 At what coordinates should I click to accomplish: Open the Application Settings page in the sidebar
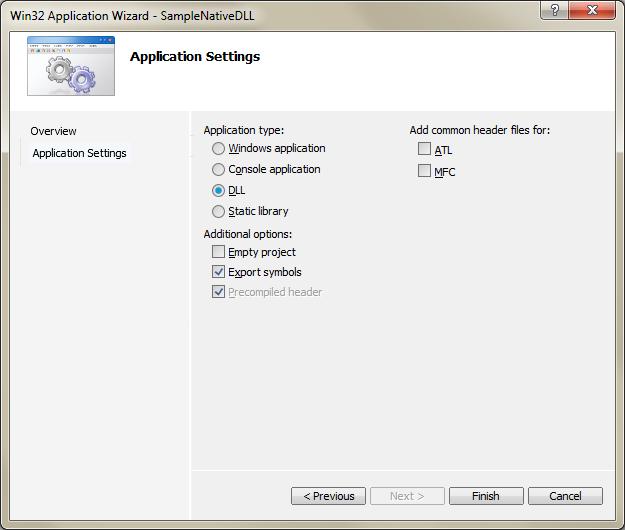[79, 153]
